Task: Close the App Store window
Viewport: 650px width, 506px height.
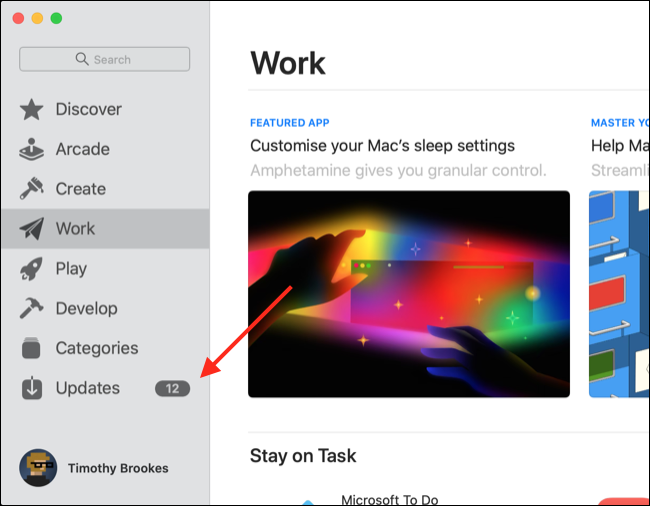Action: pos(18,18)
